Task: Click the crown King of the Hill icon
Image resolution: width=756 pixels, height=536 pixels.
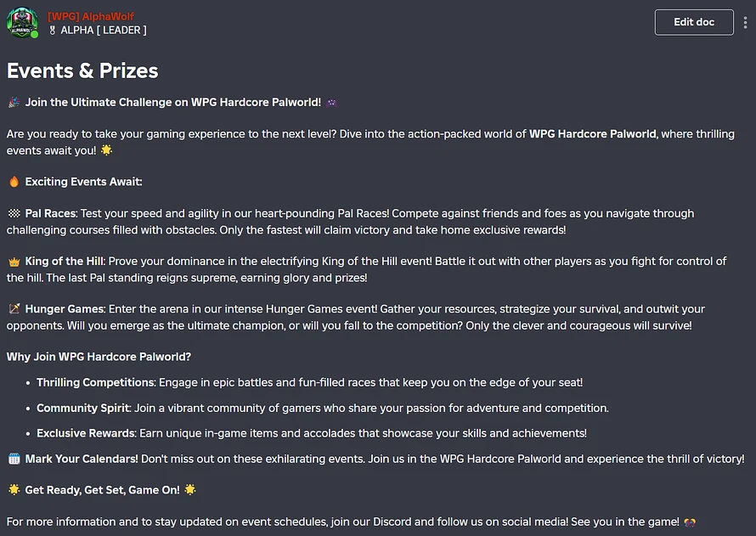Action: pyautogui.click(x=14, y=262)
